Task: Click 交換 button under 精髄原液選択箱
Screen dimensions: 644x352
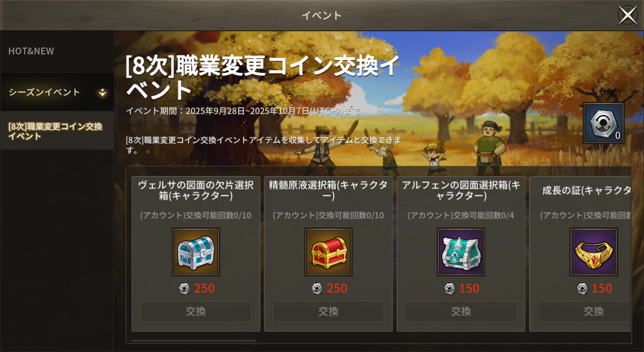Action: 328,312
